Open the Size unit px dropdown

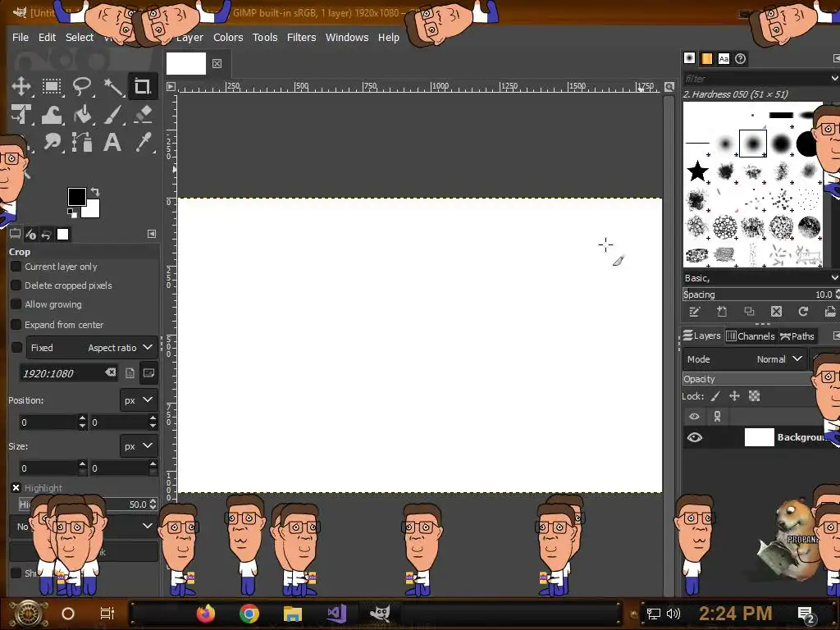[138, 445]
